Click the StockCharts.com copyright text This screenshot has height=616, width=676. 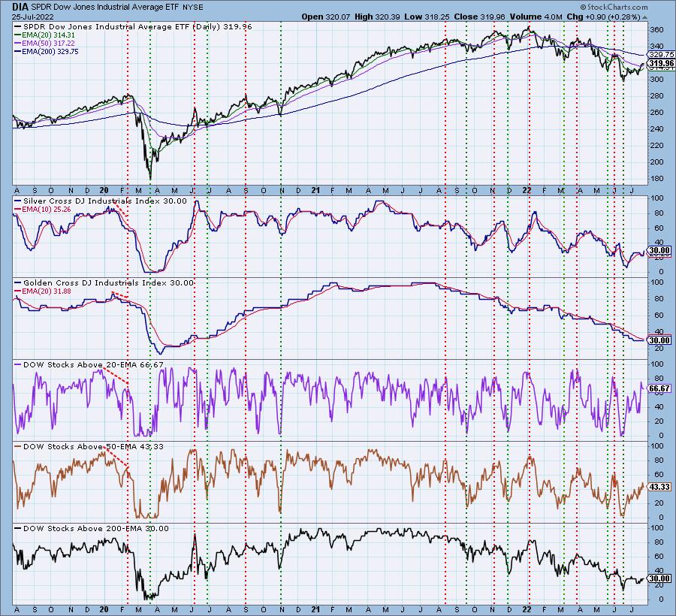(x=614, y=7)
